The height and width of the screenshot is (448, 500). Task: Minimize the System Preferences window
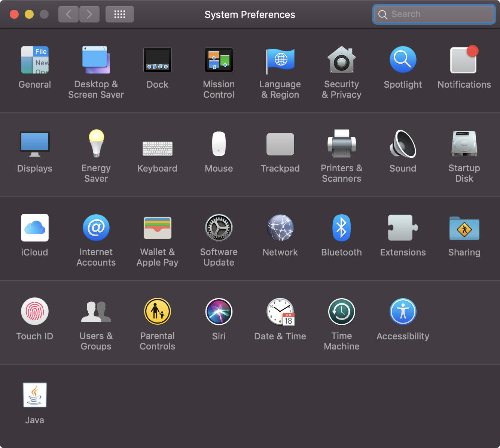(x=29, y=14)
